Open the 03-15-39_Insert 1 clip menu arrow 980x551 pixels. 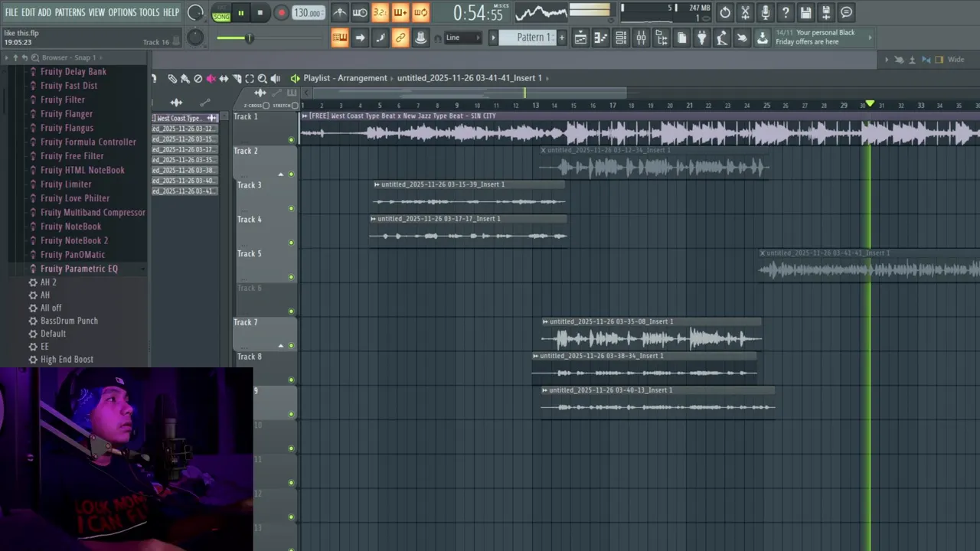coord(377,184)
